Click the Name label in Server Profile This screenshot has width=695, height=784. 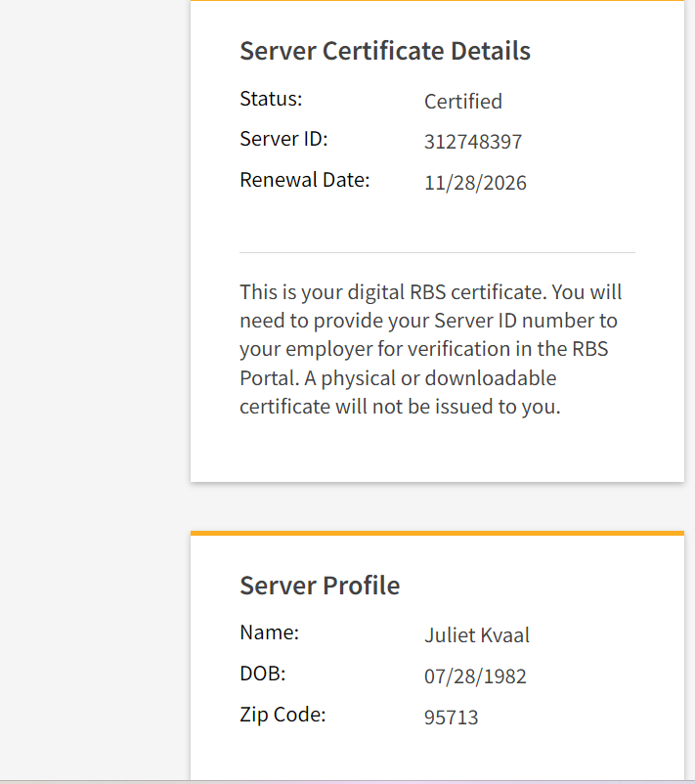coord(269,632)
